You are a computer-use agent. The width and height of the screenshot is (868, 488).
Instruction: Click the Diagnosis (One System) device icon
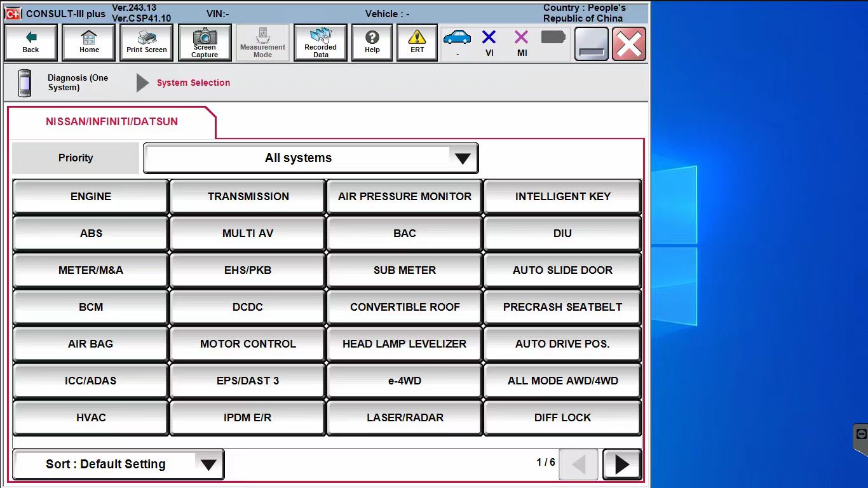(x=25, y=83)
